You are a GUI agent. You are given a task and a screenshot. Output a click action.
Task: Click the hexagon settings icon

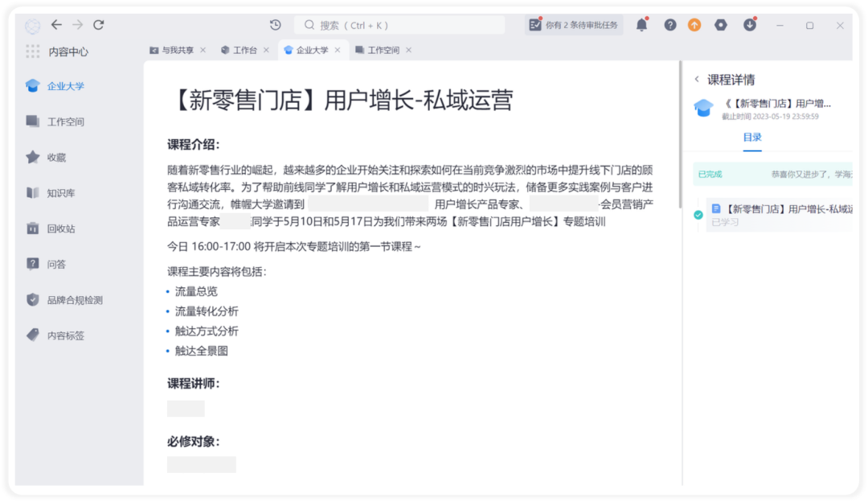point(720,25)
